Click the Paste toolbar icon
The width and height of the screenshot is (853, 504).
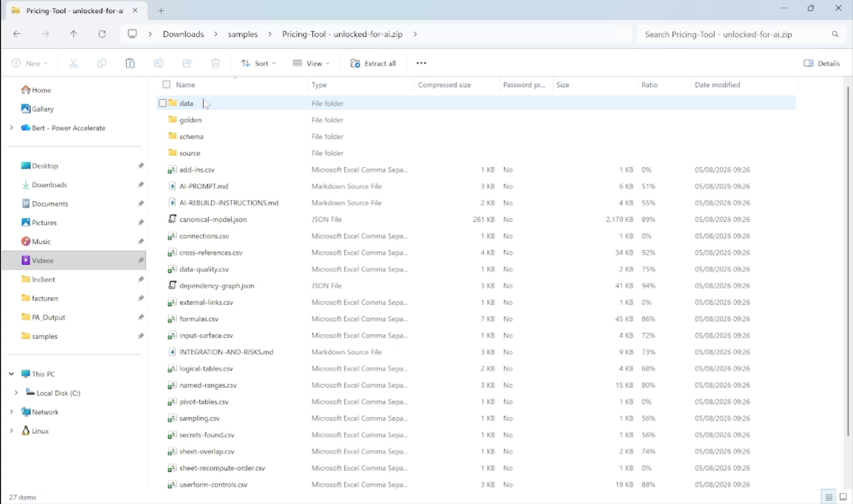[x=130, y=63]
